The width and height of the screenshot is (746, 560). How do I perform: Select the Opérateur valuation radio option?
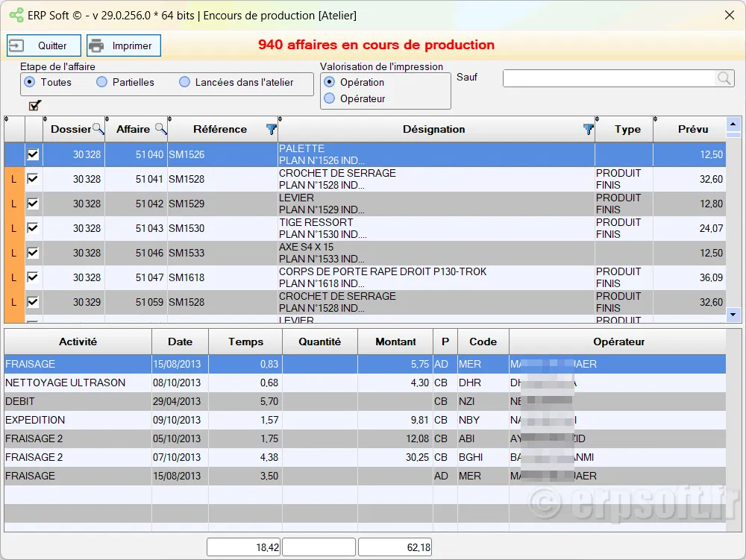tap(330, 98)
